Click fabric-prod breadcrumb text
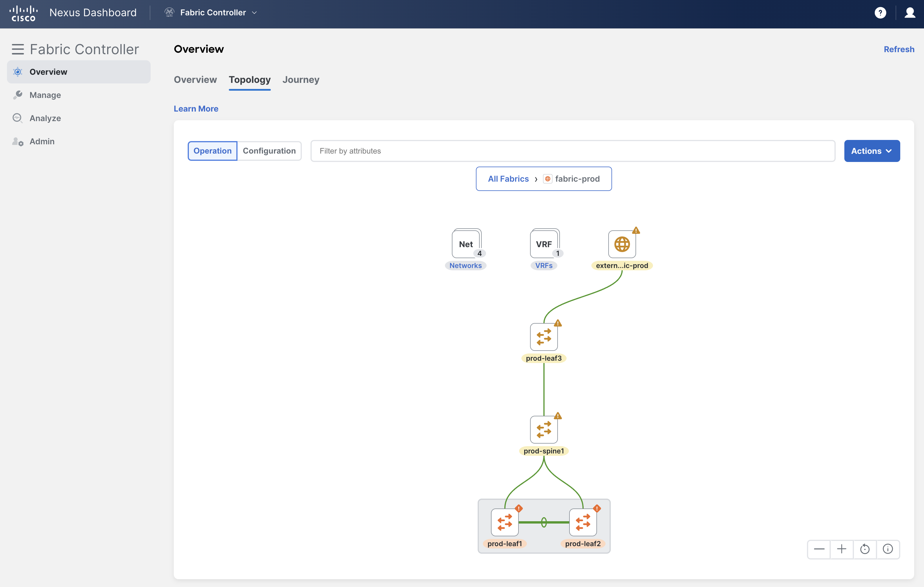 pyautogui.click(x=577, y=179)
